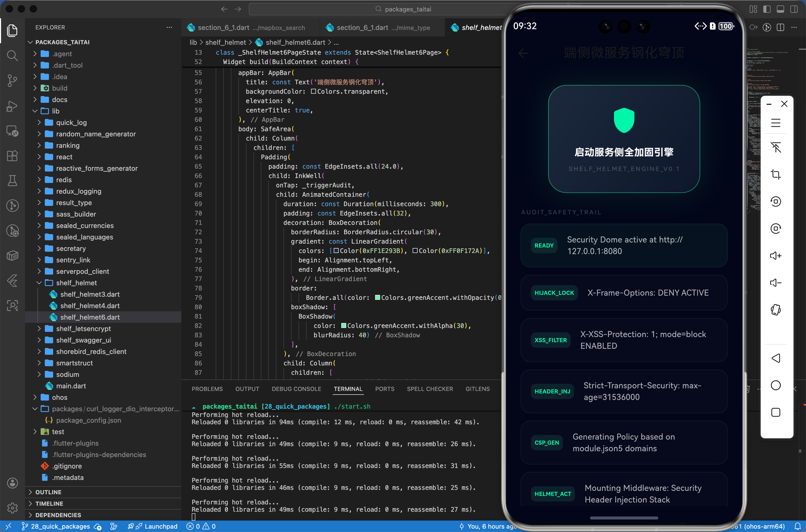
Task: Open Source Control view icon
Action: 12,80
